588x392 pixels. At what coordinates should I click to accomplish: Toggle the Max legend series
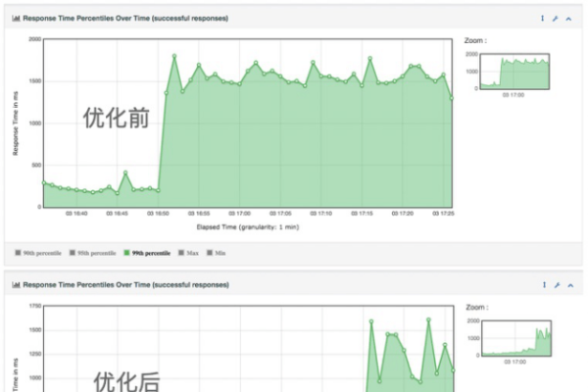[188, 253]
